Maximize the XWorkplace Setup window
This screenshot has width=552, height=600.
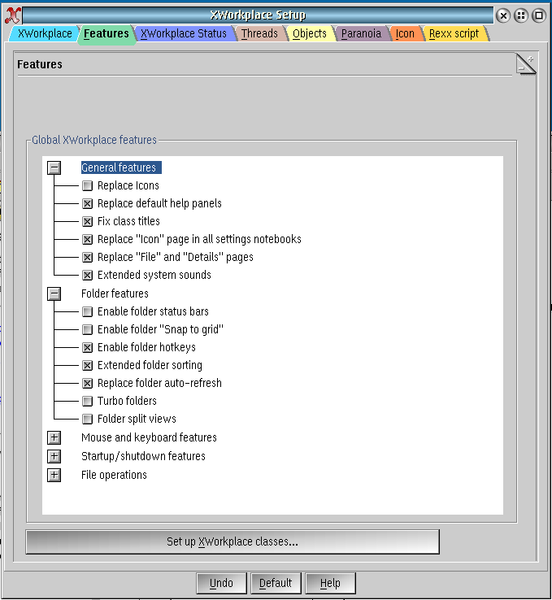539,16
